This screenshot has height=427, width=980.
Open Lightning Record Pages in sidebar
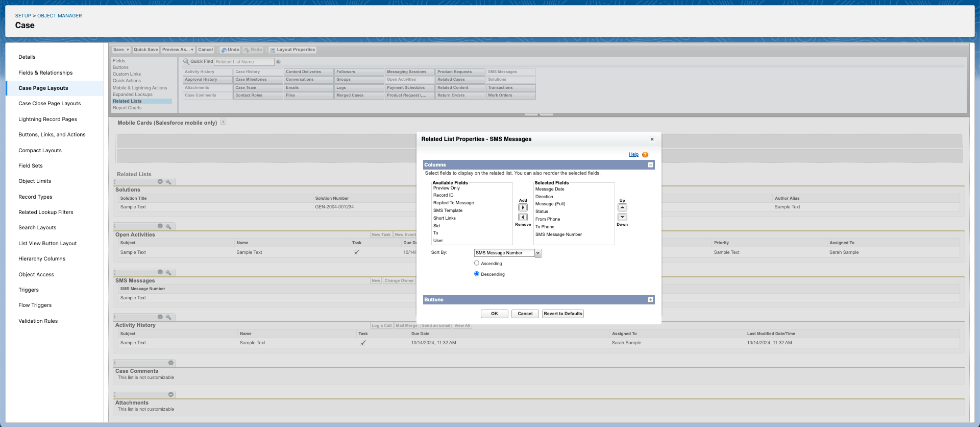pos(48,119)
